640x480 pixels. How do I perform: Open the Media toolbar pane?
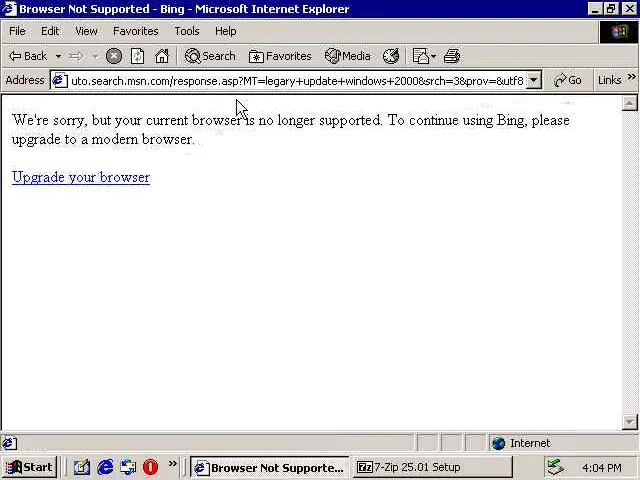(x=348, y=56)
